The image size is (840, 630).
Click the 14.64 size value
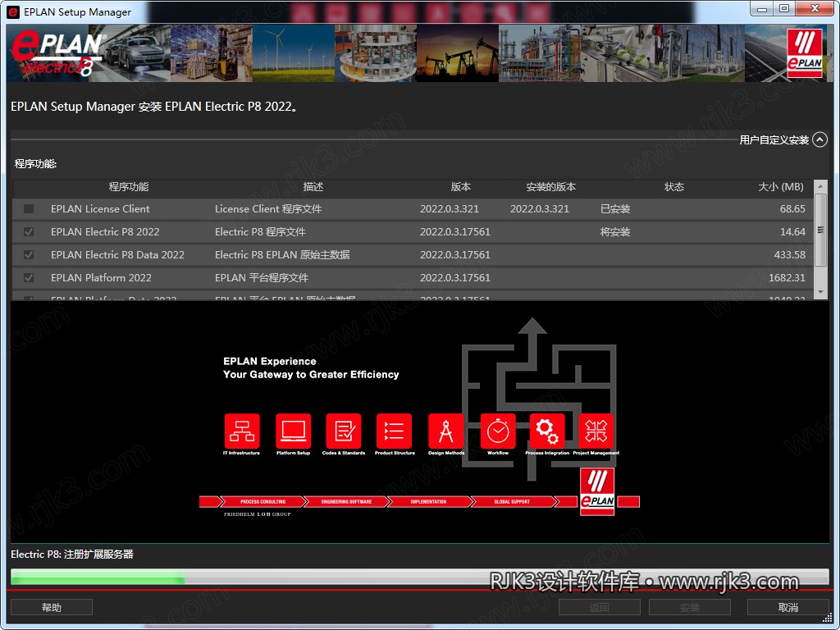(792, 232)
